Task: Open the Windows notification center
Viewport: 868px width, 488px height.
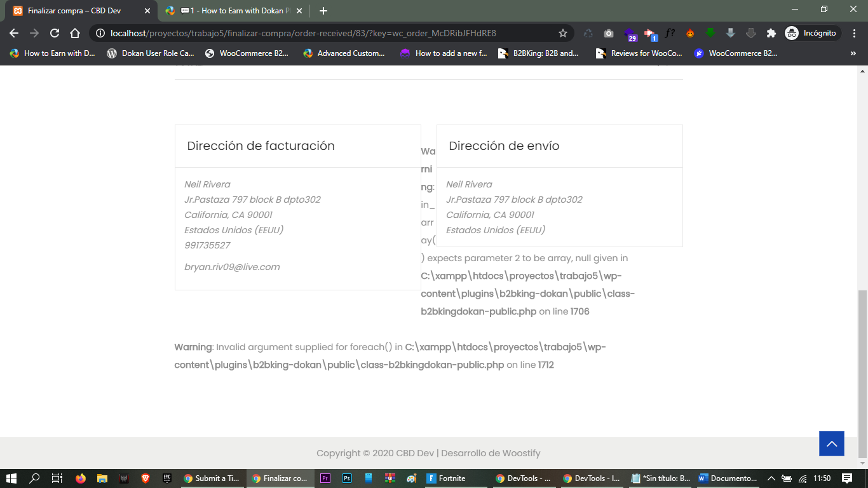Action: tap(847, 478)
